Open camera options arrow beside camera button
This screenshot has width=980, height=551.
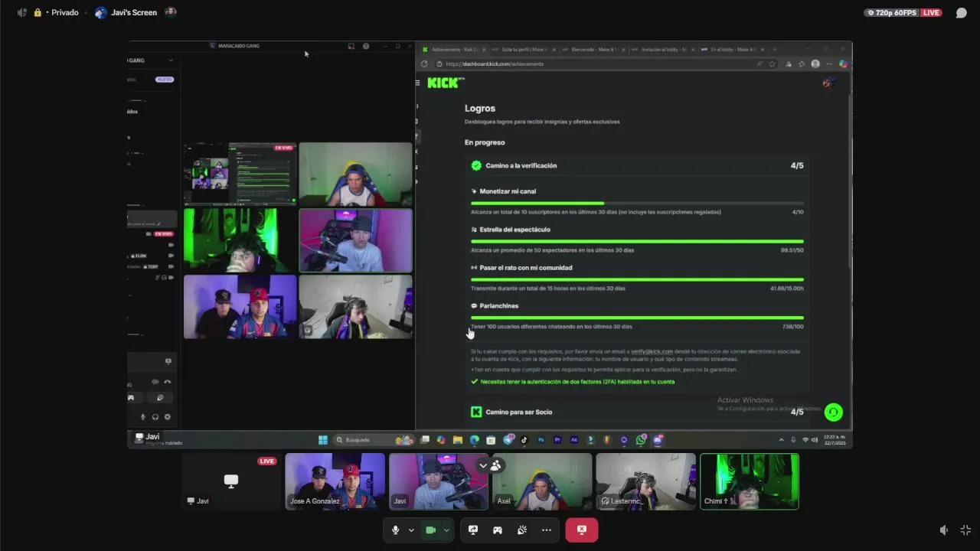(446, 530)
